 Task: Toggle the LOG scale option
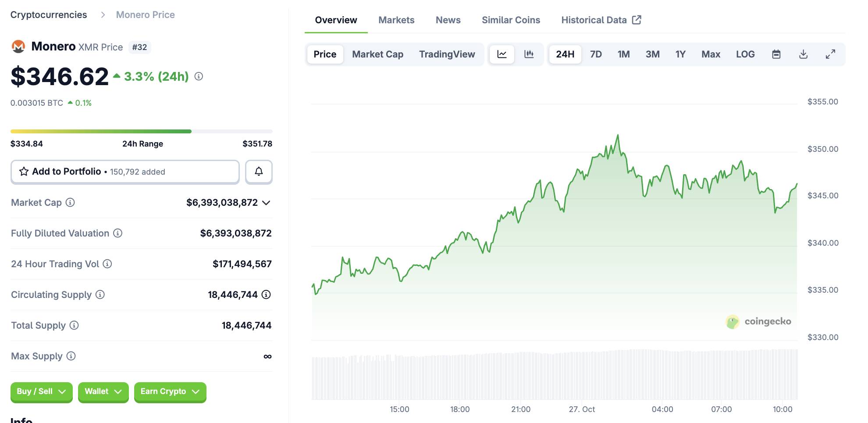tap(745, 54)
